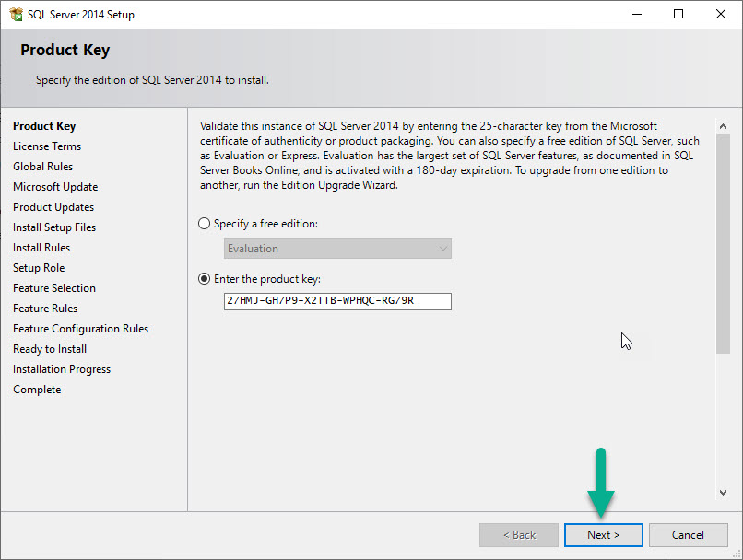Select the Product Key step in sidebar

44,126
